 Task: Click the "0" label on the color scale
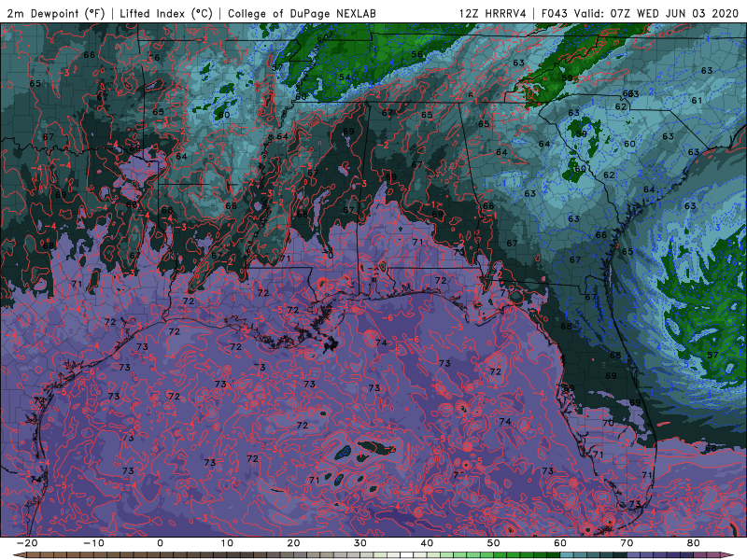coord(160,543)
